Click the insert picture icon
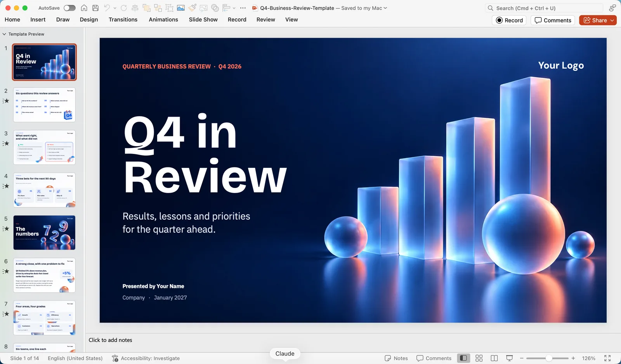621x364 pixels. coord(181,8)
